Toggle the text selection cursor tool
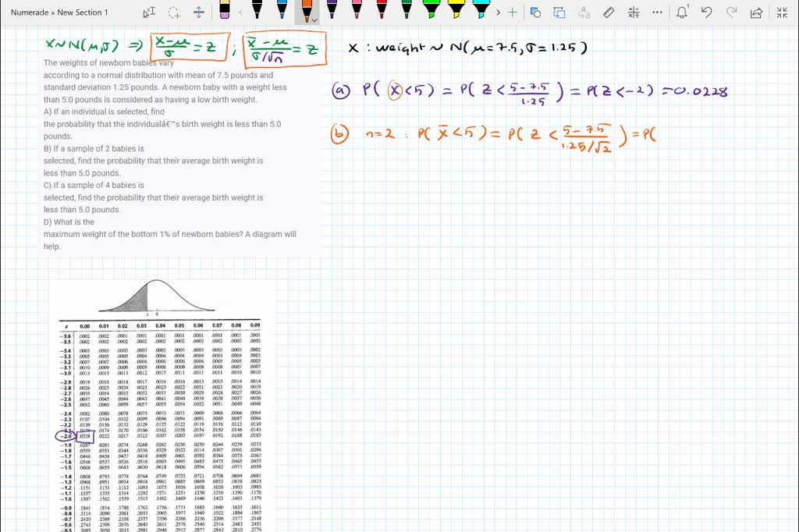The height and width of the screenshot is (532, 799). click(x=148, y=12)
